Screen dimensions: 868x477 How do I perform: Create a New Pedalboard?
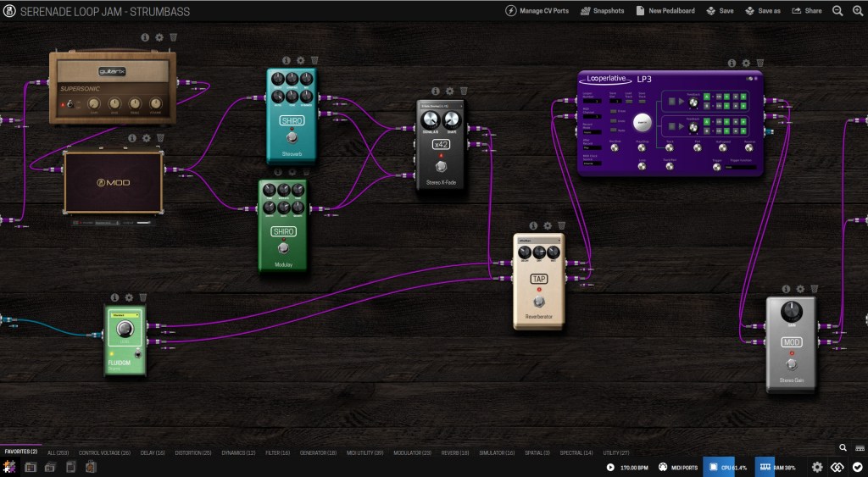click(x=665, y=10)
